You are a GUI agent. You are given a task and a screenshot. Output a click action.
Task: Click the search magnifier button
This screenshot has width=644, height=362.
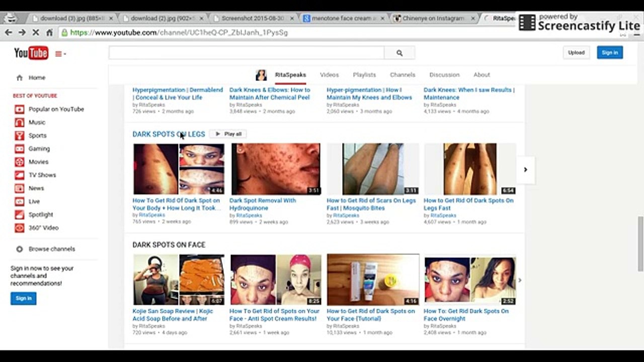pyautogui.click(x=399, y=53)
